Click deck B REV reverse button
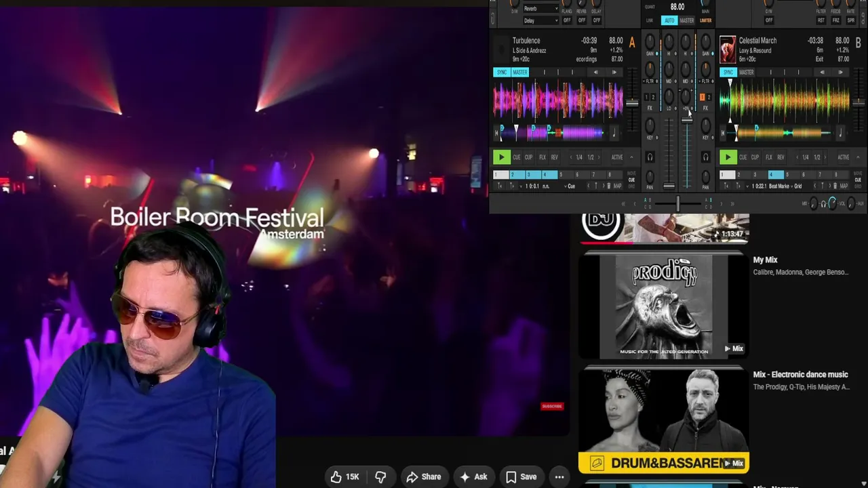Viewport: 868px width, 488px height. point(781,157)
